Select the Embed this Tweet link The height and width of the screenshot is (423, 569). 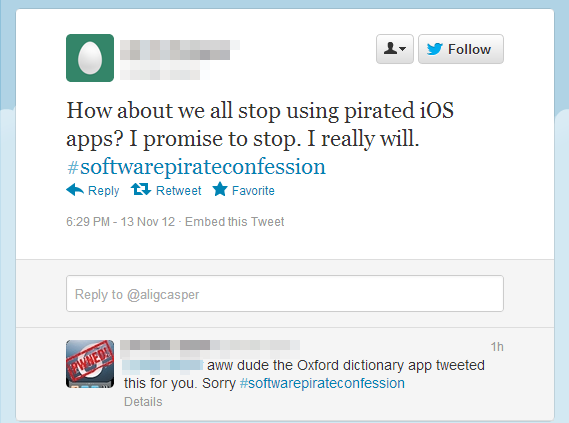click(x=234, y=222)
